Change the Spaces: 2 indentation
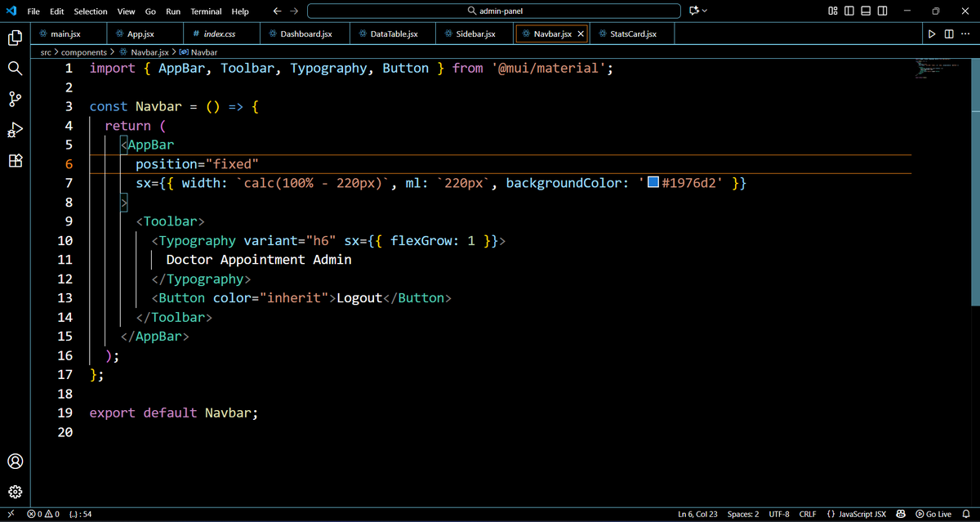Viewport: 980px width, 522px height. pyautogui.click(x=743, y=514)
